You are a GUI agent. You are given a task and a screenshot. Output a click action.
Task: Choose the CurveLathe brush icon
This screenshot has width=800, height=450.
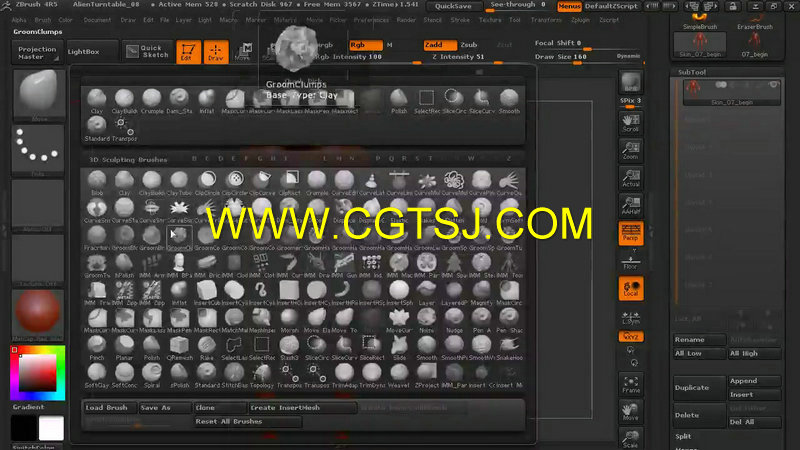[371, 182]
